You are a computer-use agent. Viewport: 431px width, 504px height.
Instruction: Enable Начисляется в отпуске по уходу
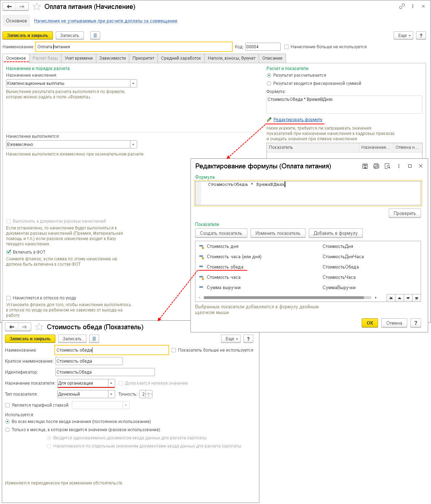click(x=9, y=298)
